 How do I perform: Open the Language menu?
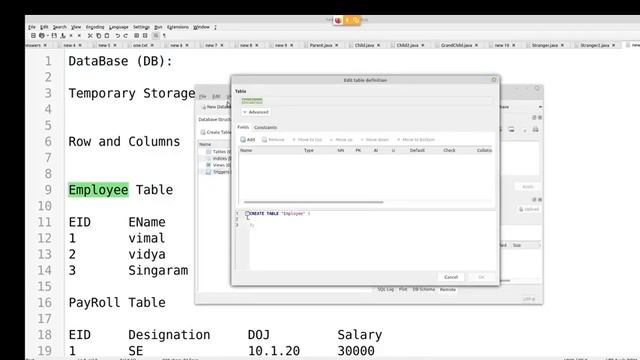tap(118, 27)
